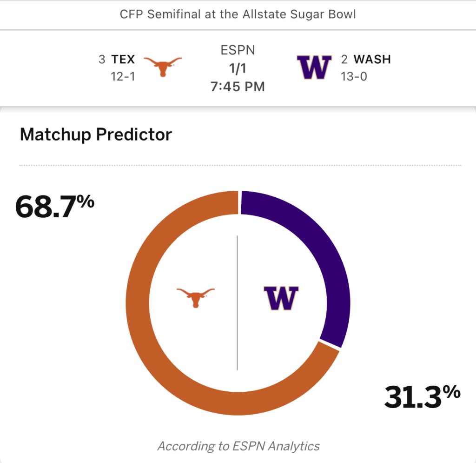Click the Longhorns logo inside donut chart
476x463 pixels.
195,297
